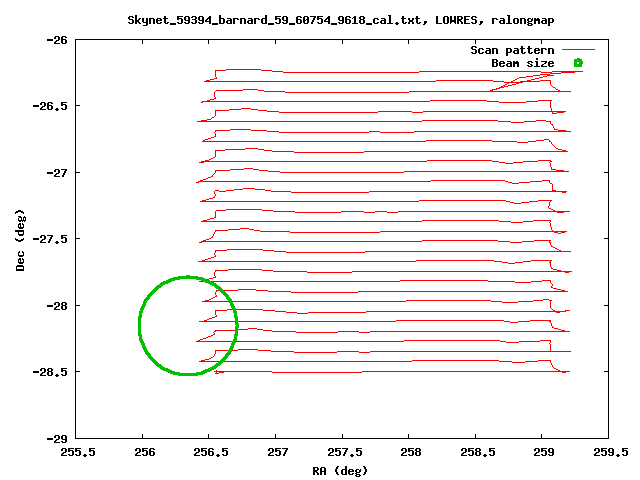Image resolution: width=640 pixels, height=480 pixels.
Task: Click the 258 RA axis tick label
Action: (411, 452)
